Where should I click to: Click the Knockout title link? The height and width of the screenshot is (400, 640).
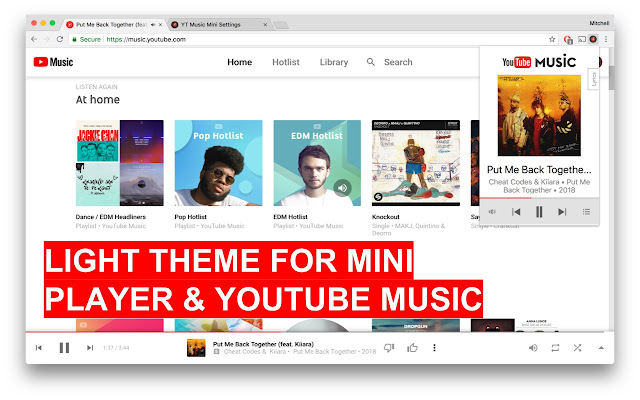[386, 217]
